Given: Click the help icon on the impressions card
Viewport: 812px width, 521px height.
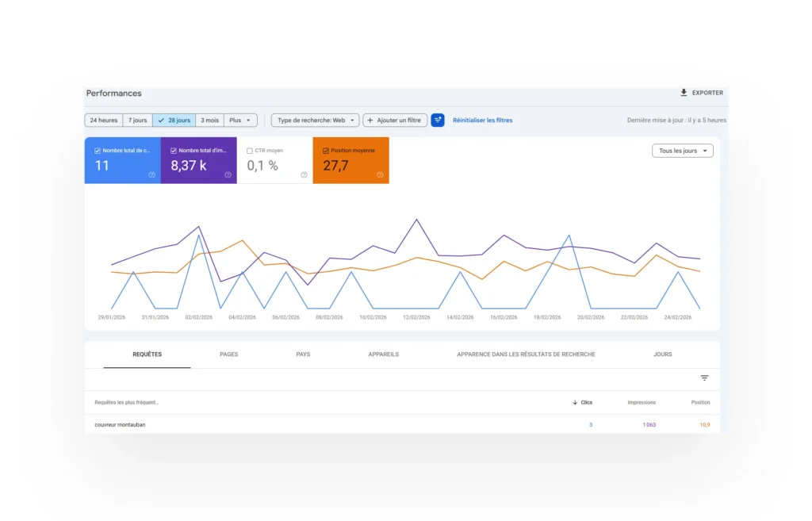Looking at the screenshot, I should pyautogui.click(x=228, y=174).
